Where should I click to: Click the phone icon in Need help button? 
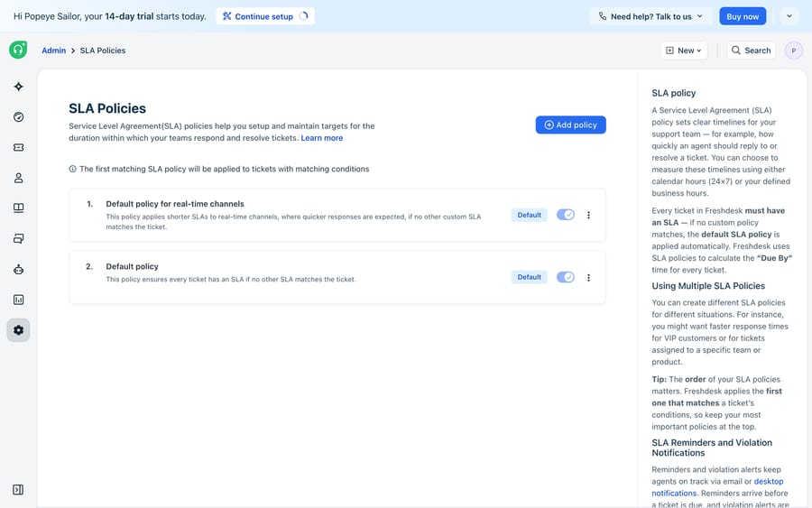point(603,16)
